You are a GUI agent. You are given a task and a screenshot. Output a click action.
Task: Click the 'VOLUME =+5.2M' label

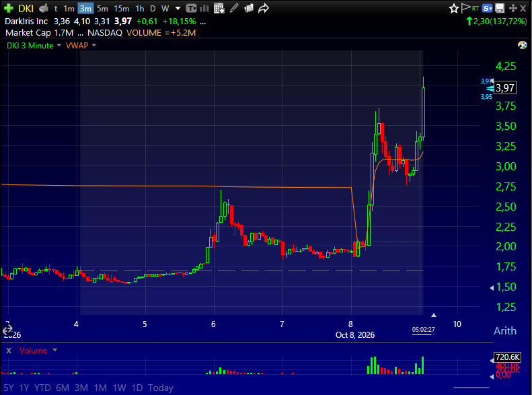(x=161, y=33)
